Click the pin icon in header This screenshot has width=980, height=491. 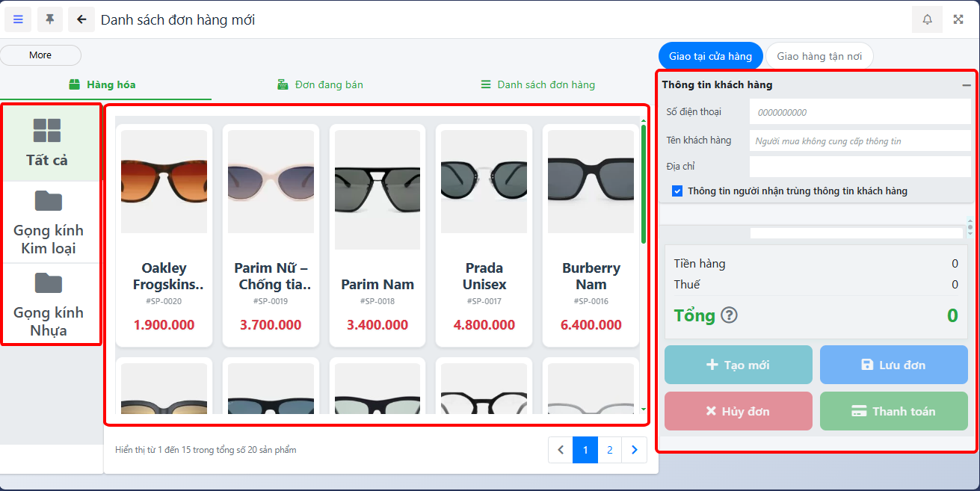pyautogui.click(x=50, y=19)
